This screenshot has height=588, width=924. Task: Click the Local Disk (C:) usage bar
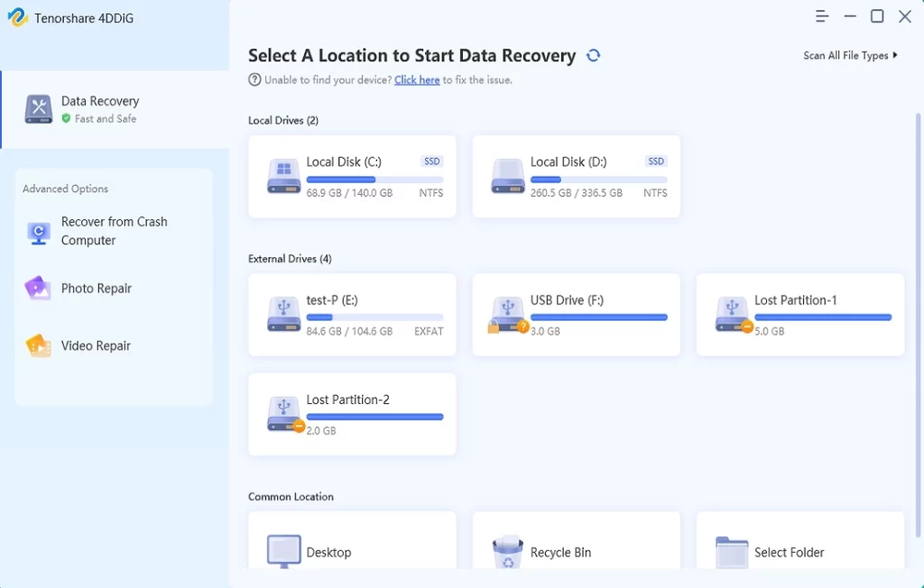tap(374, 179)
